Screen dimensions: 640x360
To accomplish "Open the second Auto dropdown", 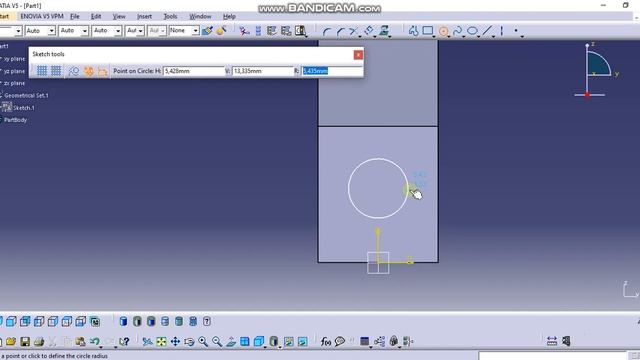I will (x=73, y=31).
